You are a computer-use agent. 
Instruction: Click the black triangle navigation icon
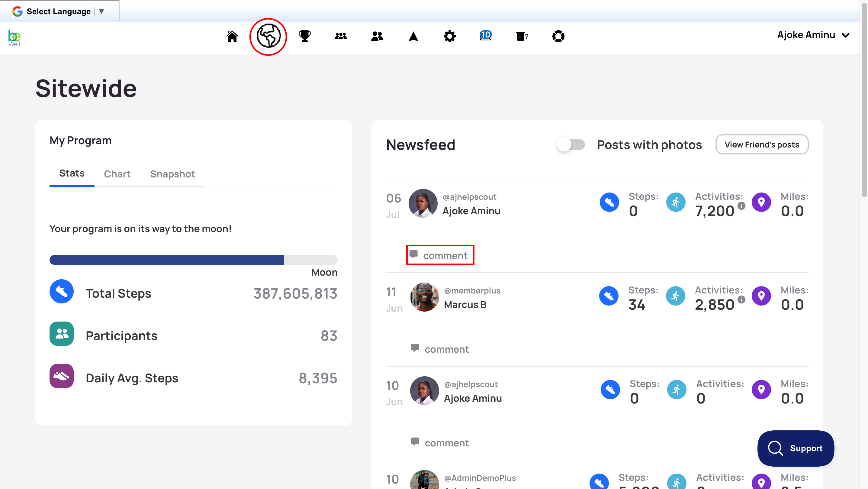click(x=413, y=36)
